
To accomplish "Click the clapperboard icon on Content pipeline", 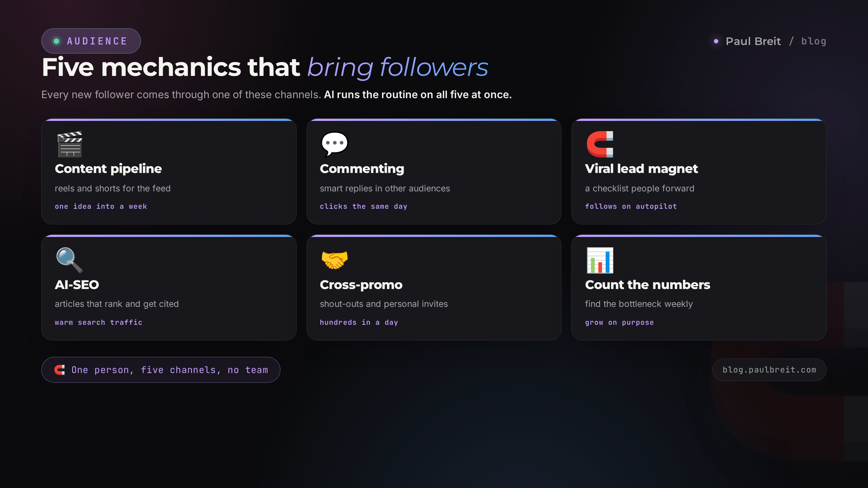I will [70, 144].
